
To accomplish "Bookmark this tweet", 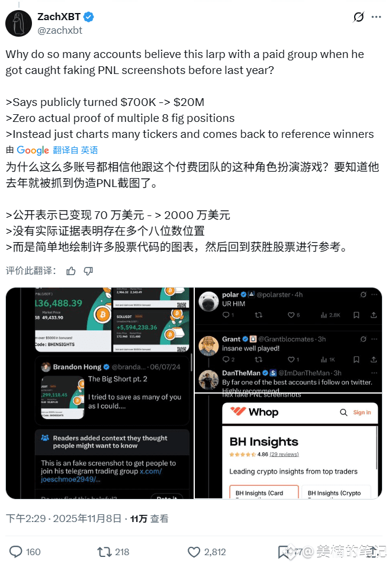I will 283,552.
